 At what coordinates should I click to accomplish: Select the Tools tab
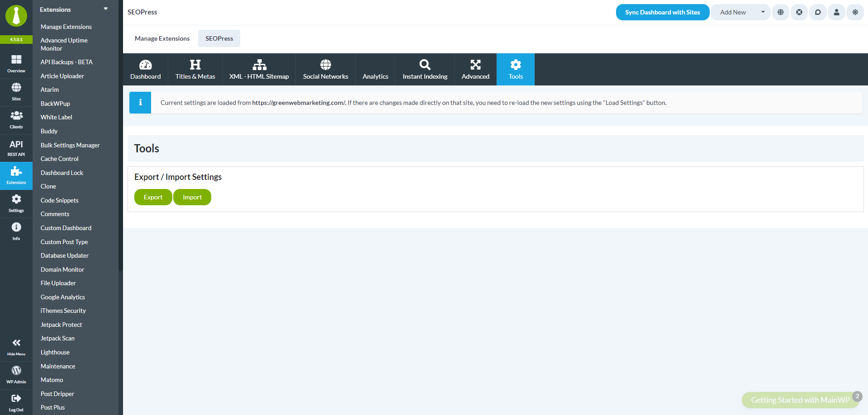click(516, 69)
